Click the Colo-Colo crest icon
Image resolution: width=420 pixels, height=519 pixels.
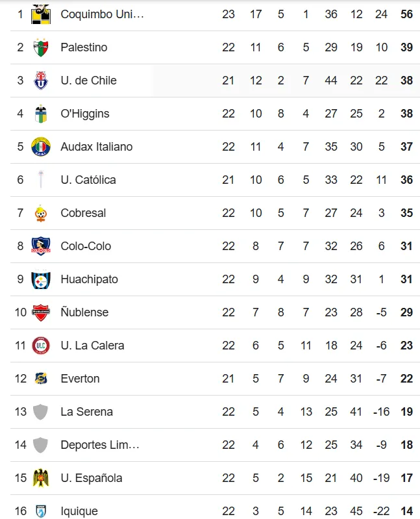(41, 246)
